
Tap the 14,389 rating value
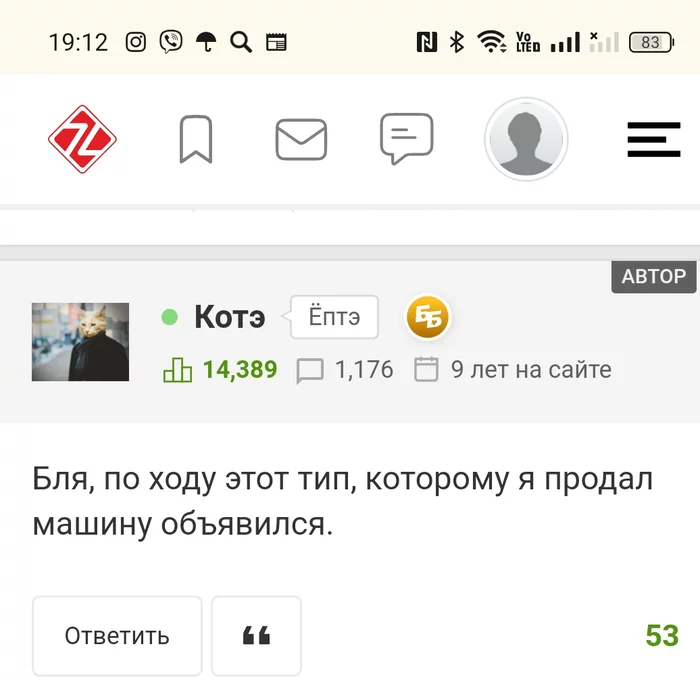click(x=240, y=370)
